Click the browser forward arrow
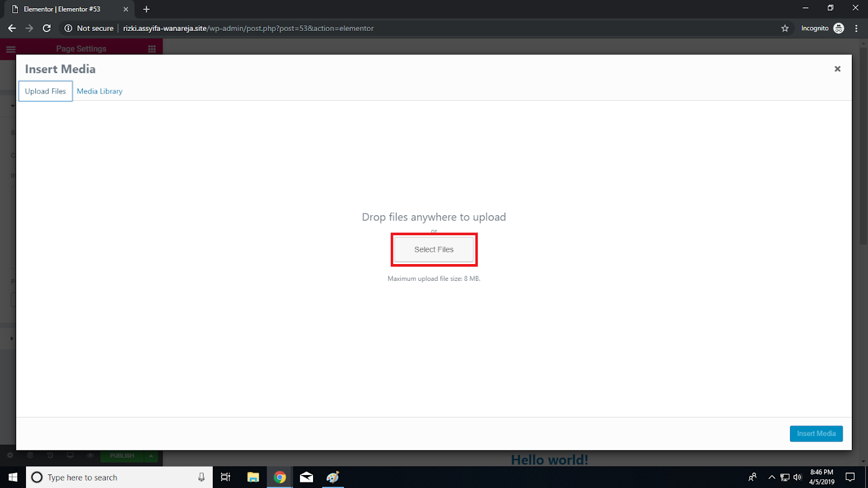 (29, 28)
